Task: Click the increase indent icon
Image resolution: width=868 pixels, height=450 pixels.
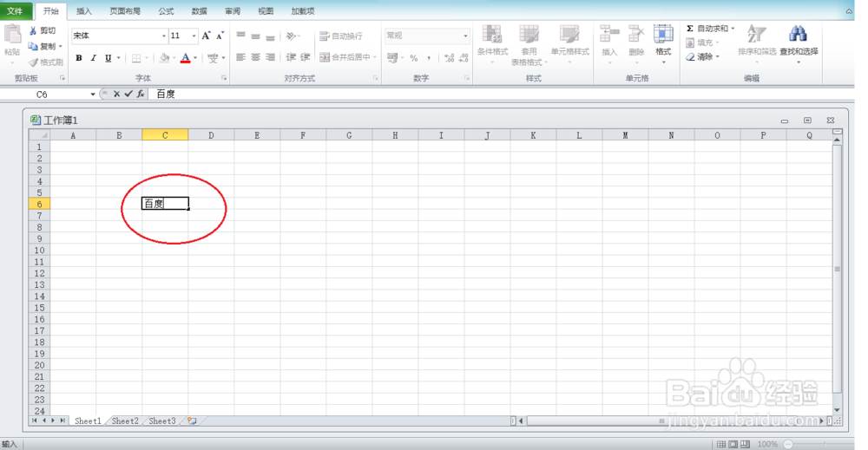Action: click(305, 57)
